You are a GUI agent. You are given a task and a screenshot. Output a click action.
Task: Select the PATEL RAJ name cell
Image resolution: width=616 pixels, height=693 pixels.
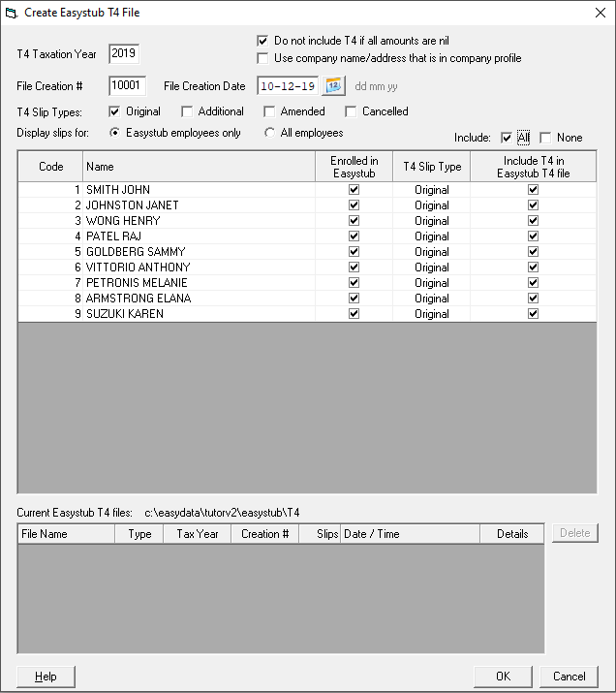[199, 236]
